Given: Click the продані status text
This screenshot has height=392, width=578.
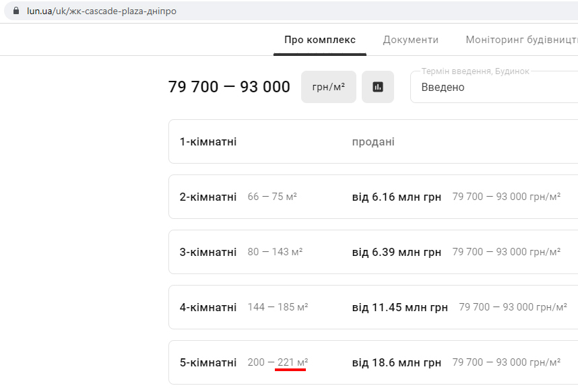Looking at the screenshot, I should [x=373, y=141].
